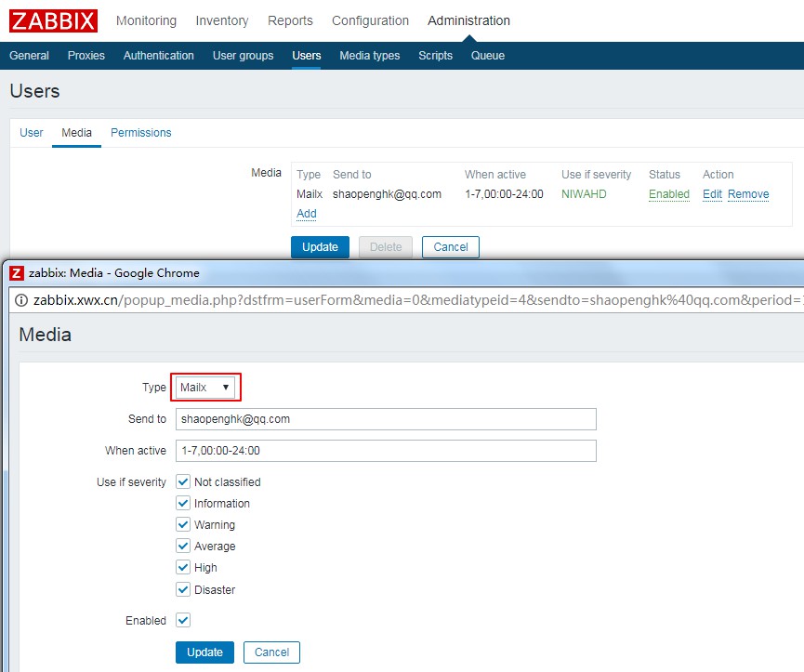Open the Configuration menu
This screenshot has height=672, width=804.
(x=370, y=20)
